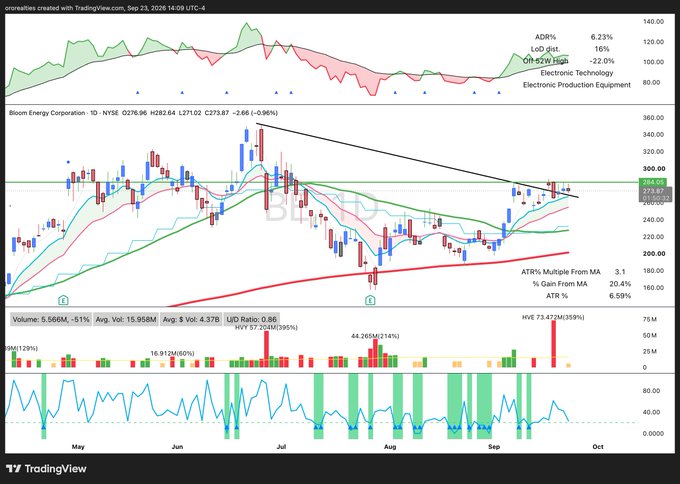Image resolution: width=680 pixels, height=484 pixels.
Task: Open the earnings E marker before May
Action: pos(63,300)
